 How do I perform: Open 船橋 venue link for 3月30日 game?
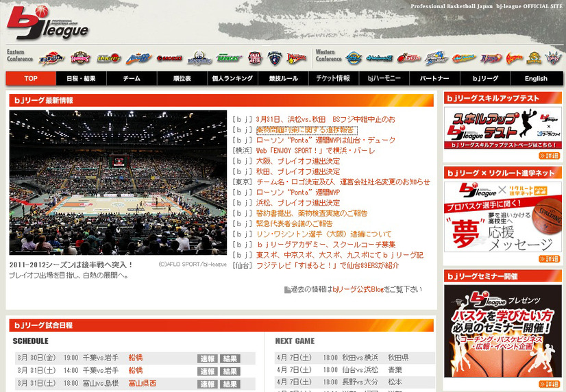click(136, 358)
